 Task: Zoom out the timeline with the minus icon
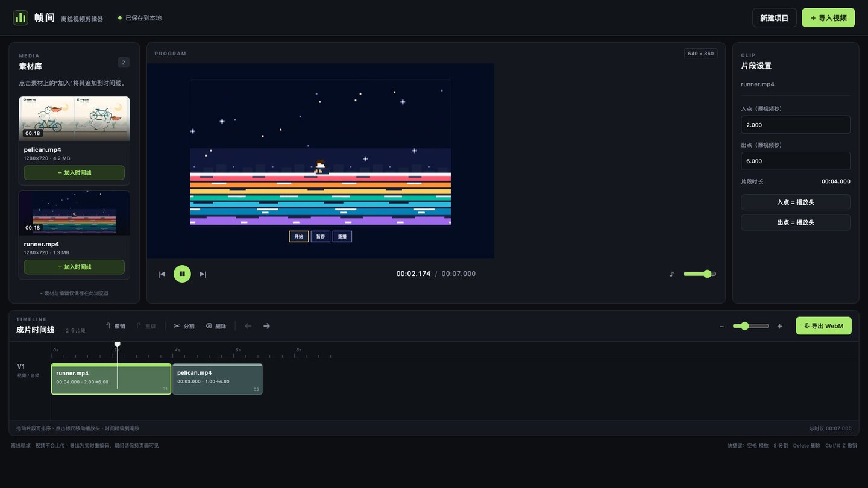(722, 326)
